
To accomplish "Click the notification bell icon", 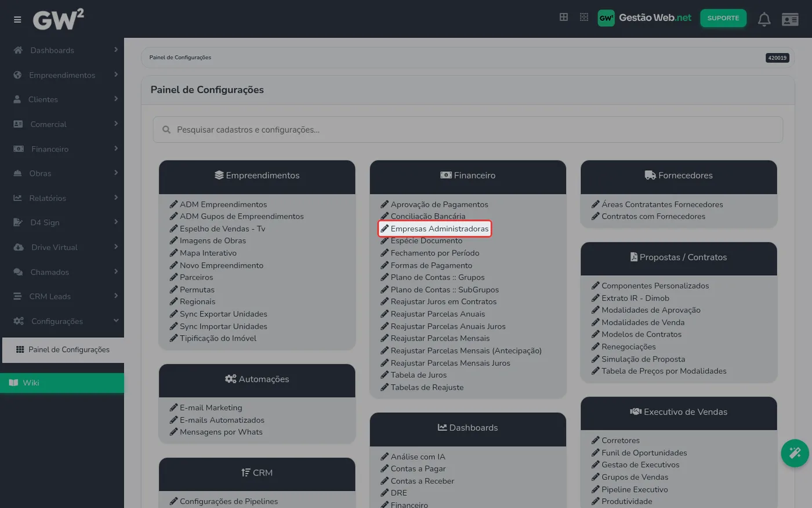I will (x=764, y=19).
